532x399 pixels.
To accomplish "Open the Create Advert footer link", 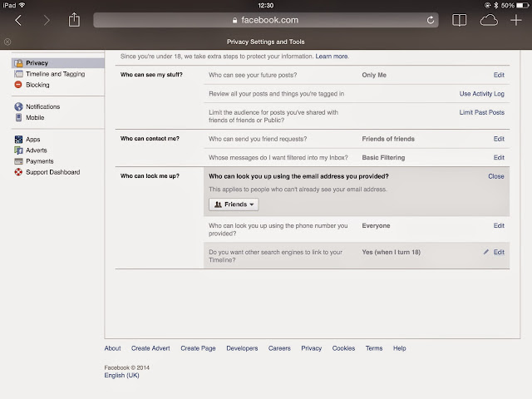I will 150,348.
